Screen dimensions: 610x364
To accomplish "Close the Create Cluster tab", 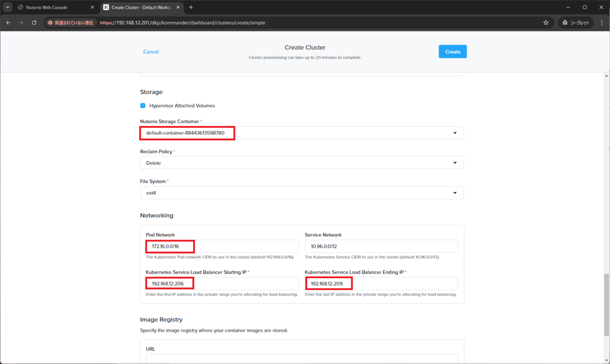I will 177,8.
